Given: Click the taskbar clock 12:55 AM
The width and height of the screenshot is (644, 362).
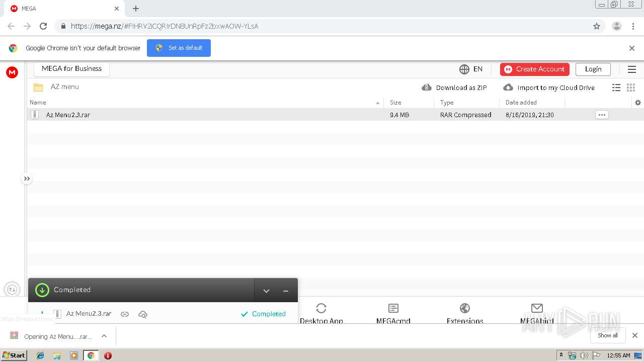Looking at the screenshot, I should tap(618, 355).
